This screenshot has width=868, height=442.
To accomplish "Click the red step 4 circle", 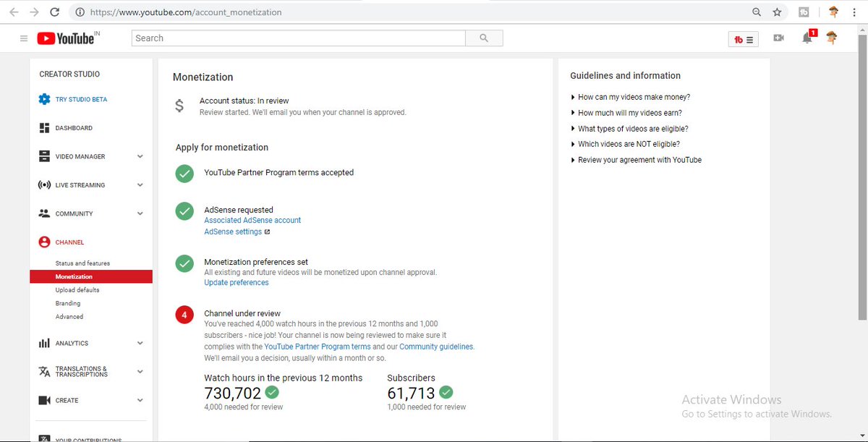I will 184,315.
